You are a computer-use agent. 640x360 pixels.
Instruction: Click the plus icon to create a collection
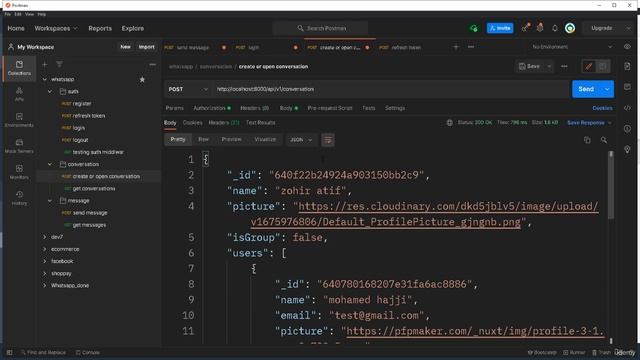click(45, 64)
